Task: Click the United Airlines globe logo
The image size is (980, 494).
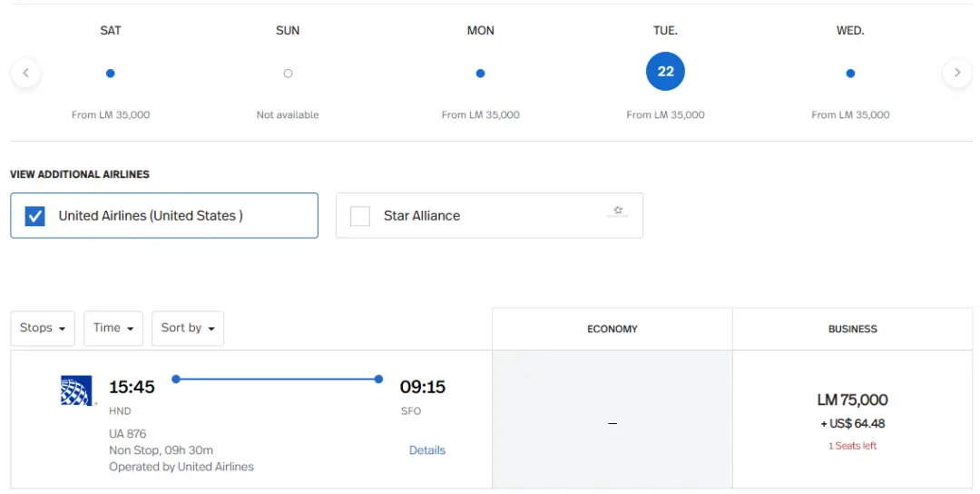Action: (76, 390)
